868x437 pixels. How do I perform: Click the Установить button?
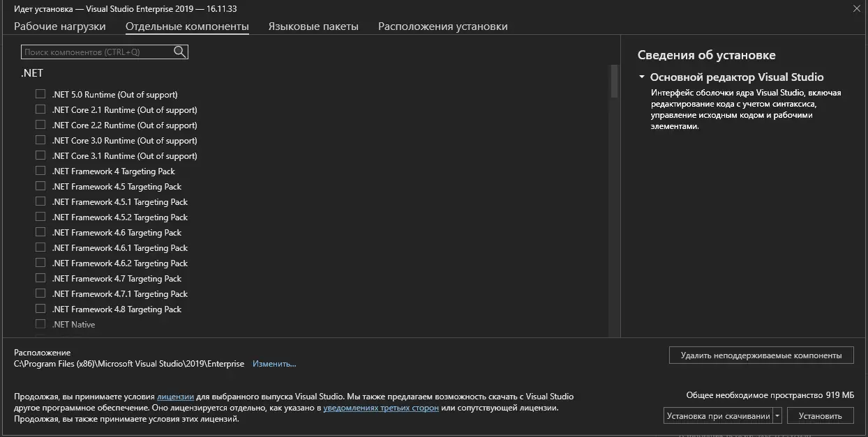(x=822, y=415)
